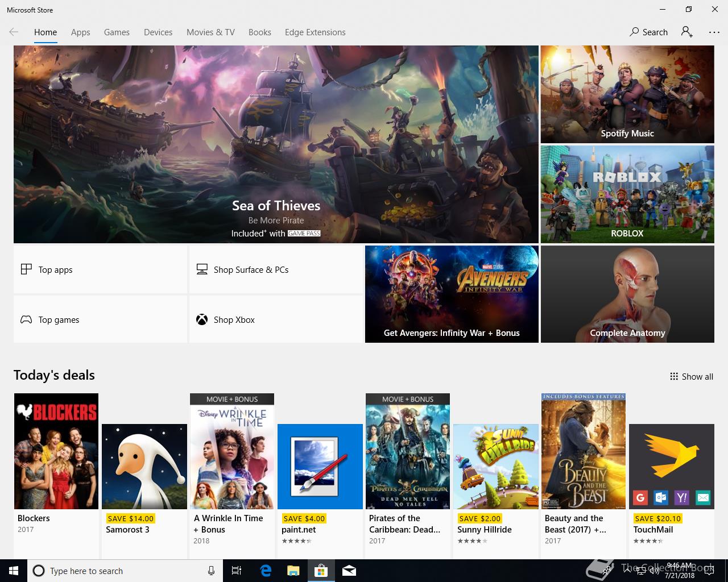Open Windows Start menu
This screenshot has height=582, width=728.
[x=14, y=571]
